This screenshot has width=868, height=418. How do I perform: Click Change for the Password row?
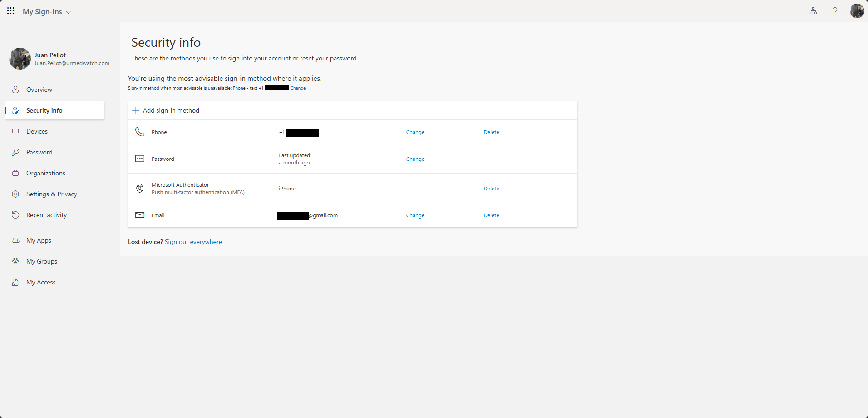(x=415, y=159)
